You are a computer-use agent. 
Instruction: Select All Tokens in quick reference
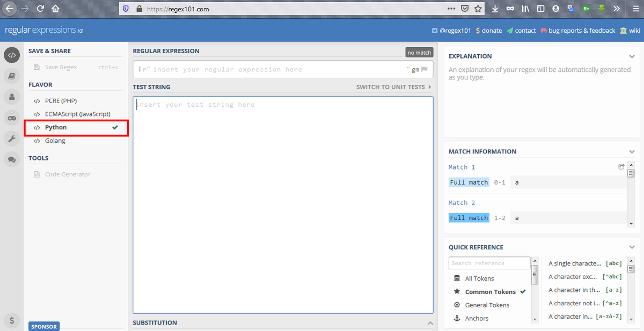tap(489, 278)
